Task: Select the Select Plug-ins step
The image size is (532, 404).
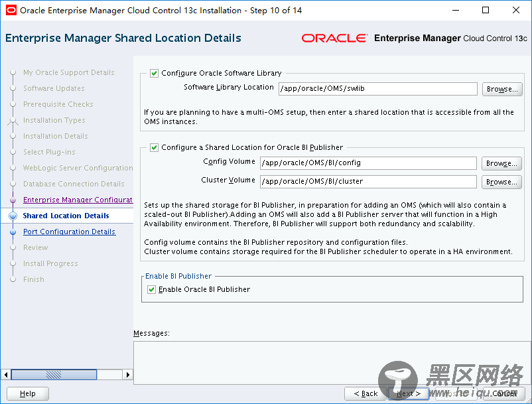Action: [x=49, y=153]
